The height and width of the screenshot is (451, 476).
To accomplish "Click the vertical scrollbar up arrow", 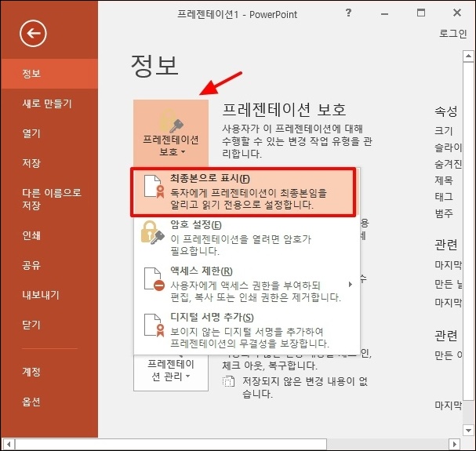I will coord(468,56).
